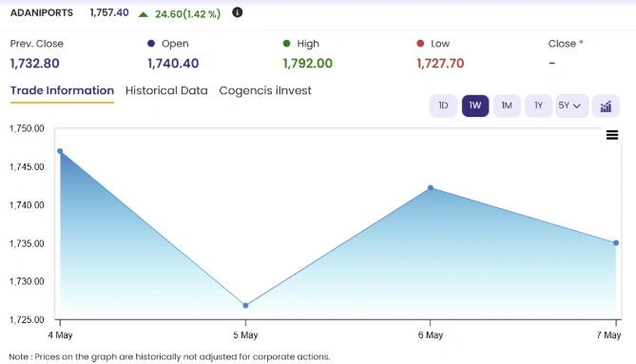Select the 1D time range

[443, 105]
